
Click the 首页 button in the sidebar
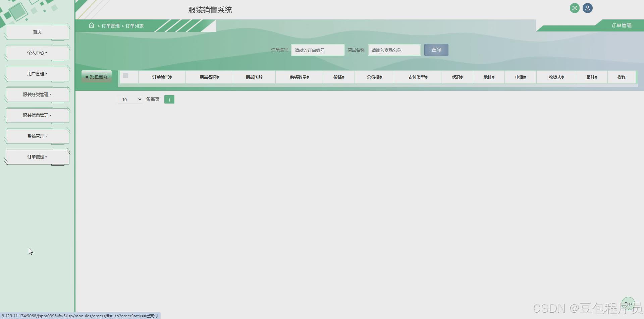[x=37, y=31]
